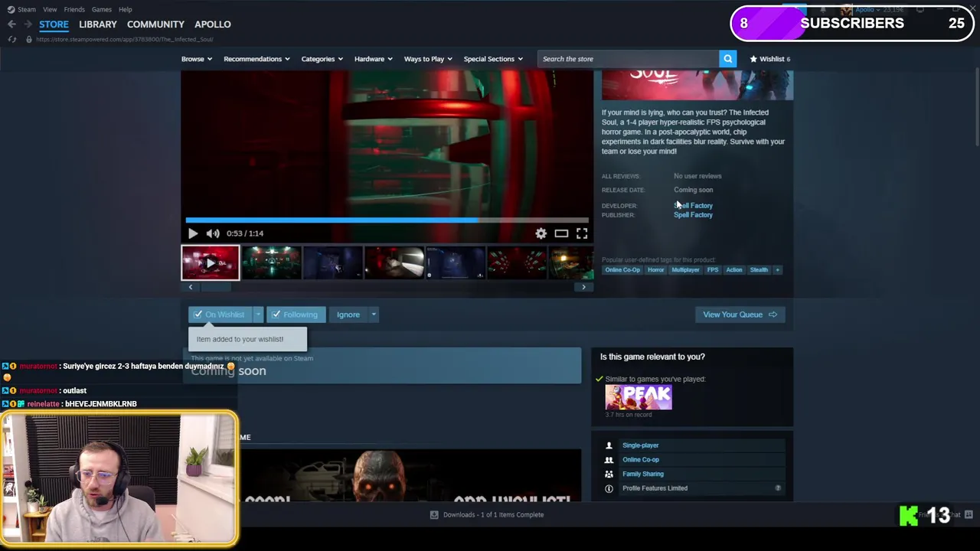Image resolution: width=980 pixels, height=551 pixels.
Task: Open the PEAK game thumbnail
Action: (x=639, y=397)
